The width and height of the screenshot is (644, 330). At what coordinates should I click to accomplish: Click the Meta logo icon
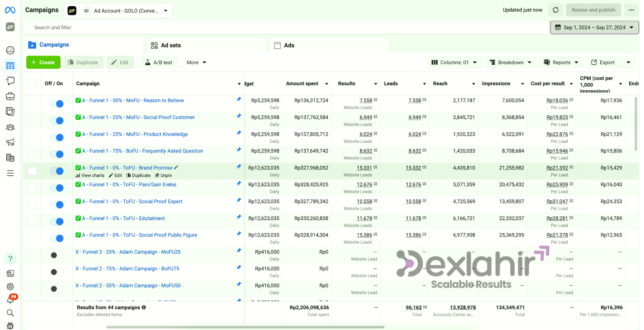pos(10,10)
